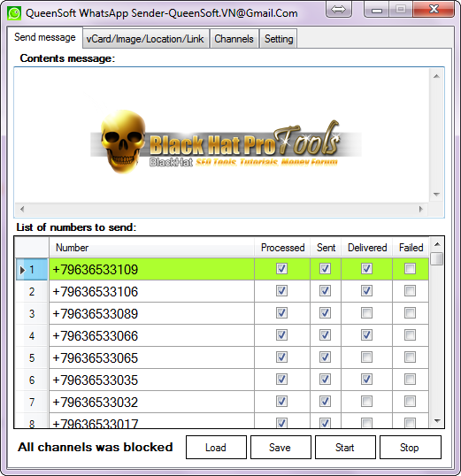Check Delivered checkbox for +79636533089
461x476 pixels.
tap(366, 313)
